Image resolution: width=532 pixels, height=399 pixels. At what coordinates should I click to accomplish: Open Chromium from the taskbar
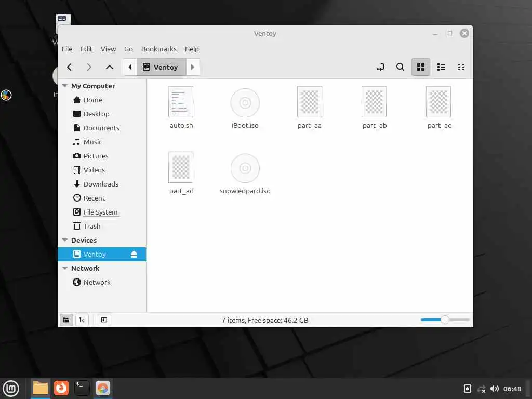click(x=102, y=388)
